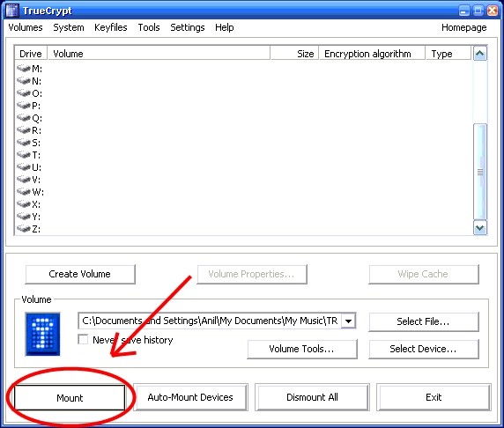Open the Keyfiles menu

110,27
